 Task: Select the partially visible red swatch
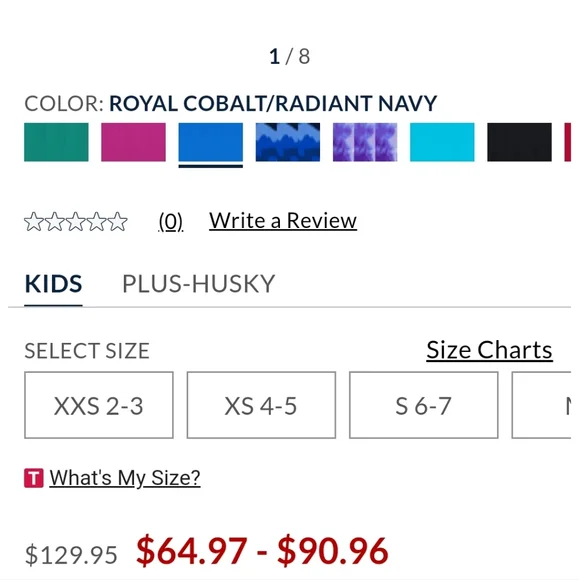click(x=568, y=142)
